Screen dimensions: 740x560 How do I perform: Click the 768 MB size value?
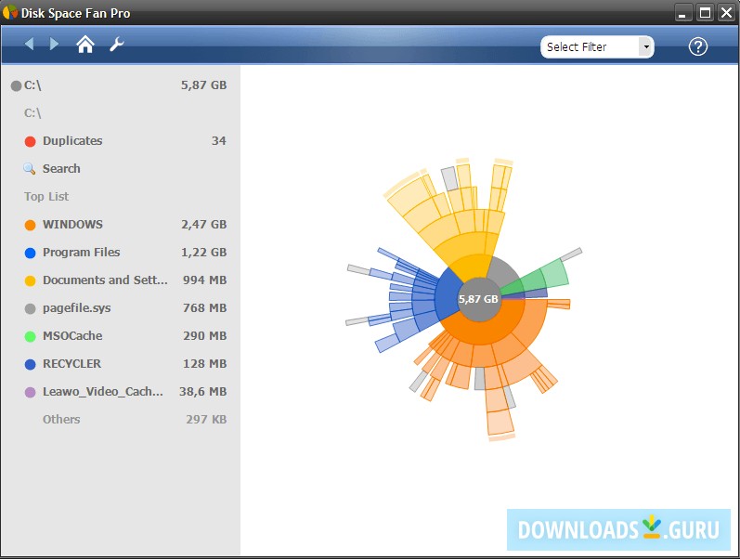point(205,308)
